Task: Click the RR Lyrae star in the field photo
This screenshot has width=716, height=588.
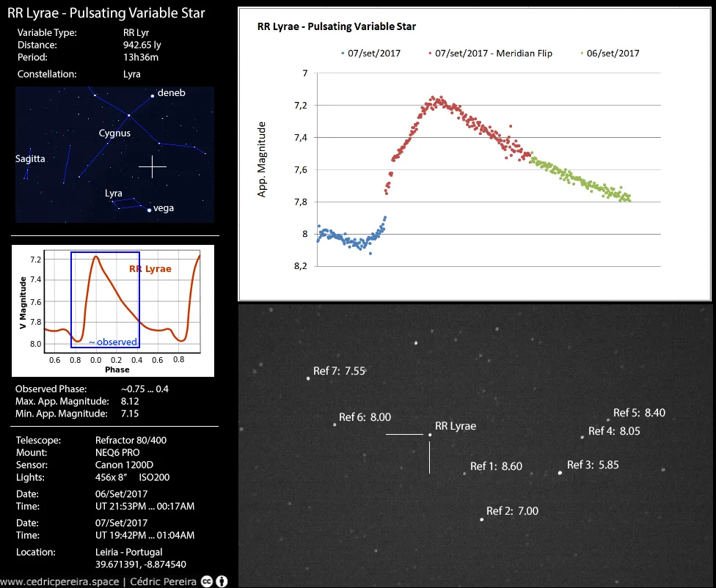Action: tap(430, 435)
